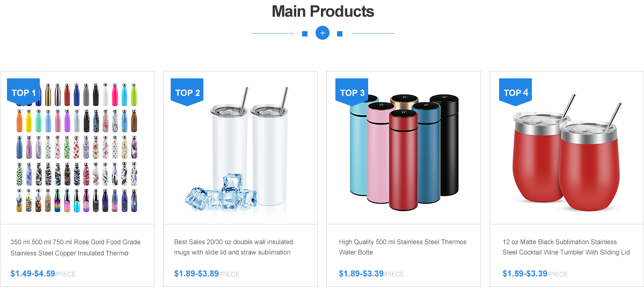Open the 350 ml 500 ml 750 ml Rose Gold link

click(76, 248)
